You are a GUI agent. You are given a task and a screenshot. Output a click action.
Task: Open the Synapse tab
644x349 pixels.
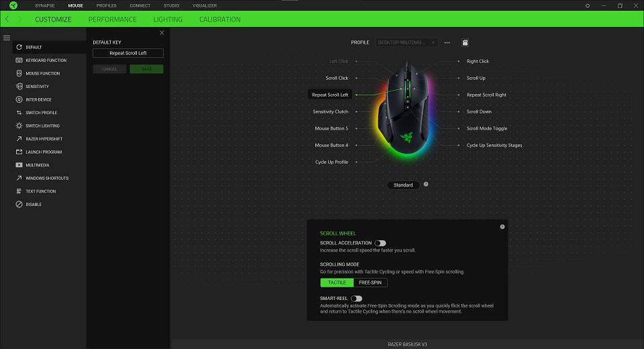point(45,6)
